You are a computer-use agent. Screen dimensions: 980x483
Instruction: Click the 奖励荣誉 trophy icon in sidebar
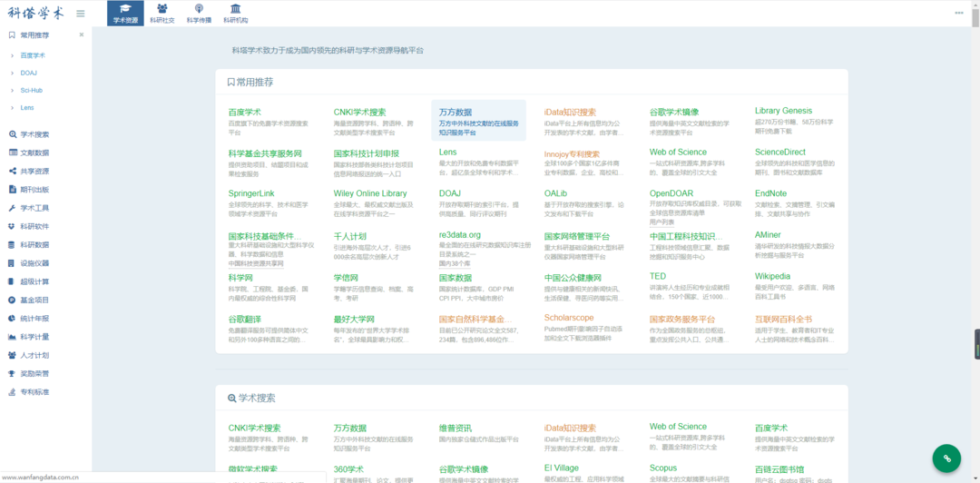13,373
